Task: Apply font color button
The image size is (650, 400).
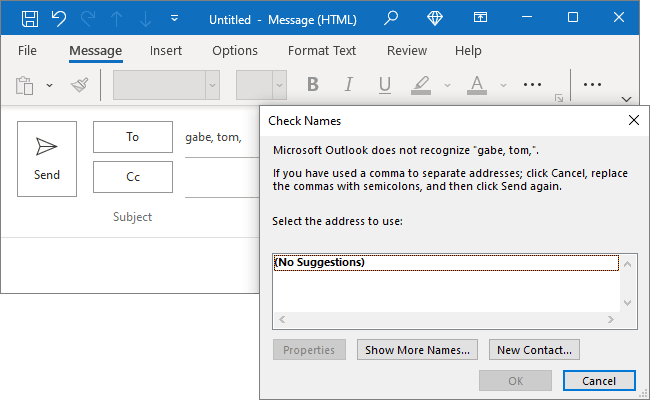Action: pos(477,85)
